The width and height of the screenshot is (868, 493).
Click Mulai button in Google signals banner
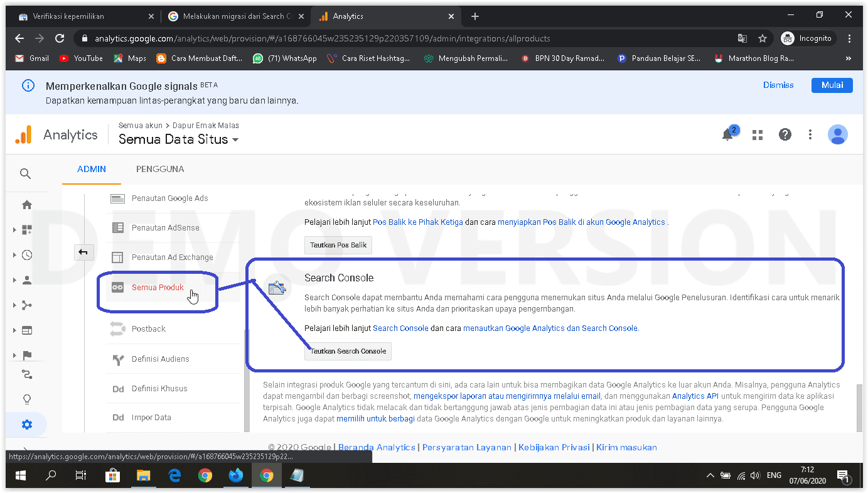tap(832, 85)
